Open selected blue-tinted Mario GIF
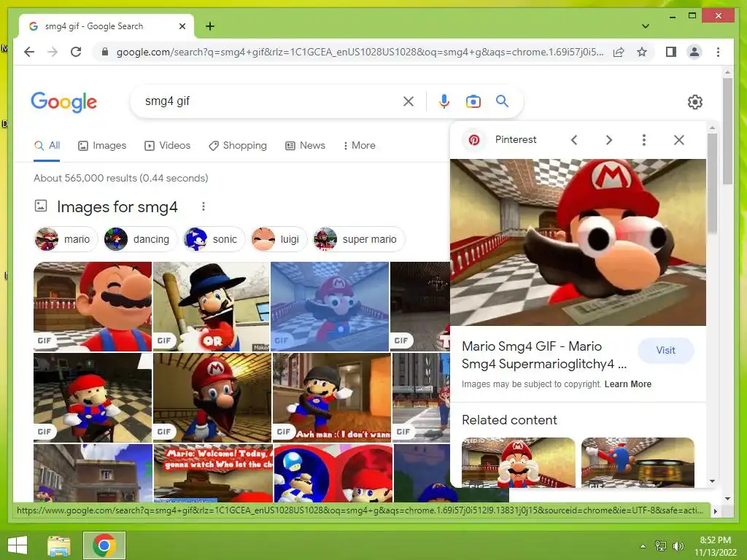Viewport: 747px width, 560px height. point(330,306)
